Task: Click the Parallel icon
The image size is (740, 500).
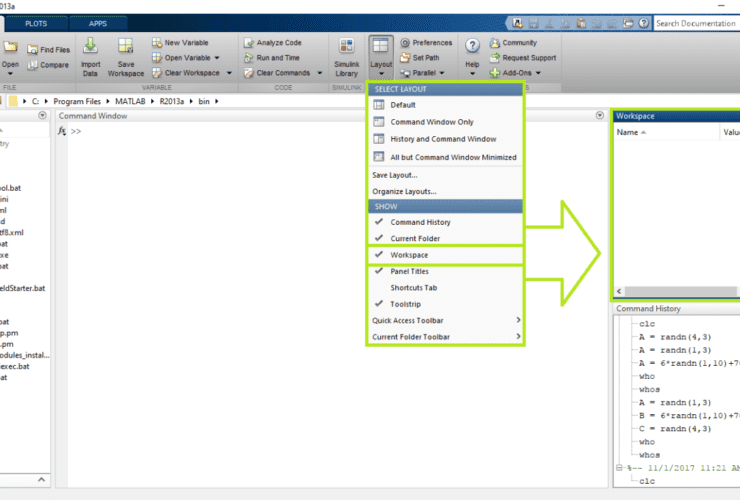Action: point(405,73)
